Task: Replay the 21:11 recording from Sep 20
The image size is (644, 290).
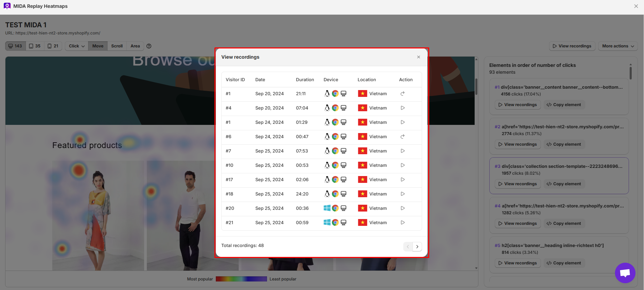Action: point(403,93)
